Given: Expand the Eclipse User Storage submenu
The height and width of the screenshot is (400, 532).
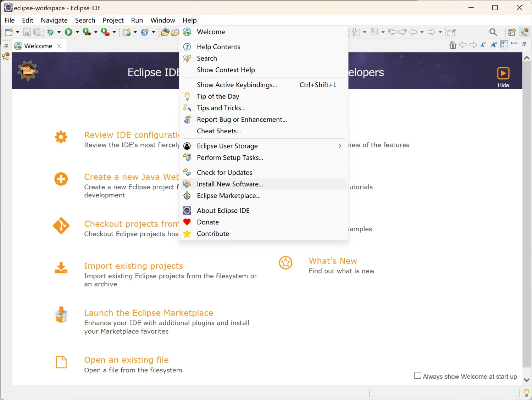Looking at the screenshot, I should pyautogui.click(x=339, y=146).
